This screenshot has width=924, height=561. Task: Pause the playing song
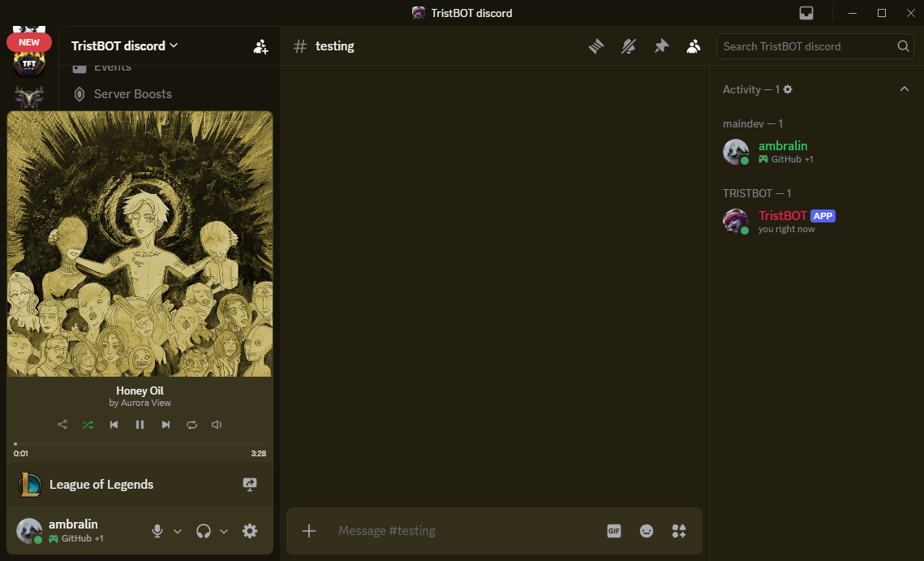coord(140,425)
